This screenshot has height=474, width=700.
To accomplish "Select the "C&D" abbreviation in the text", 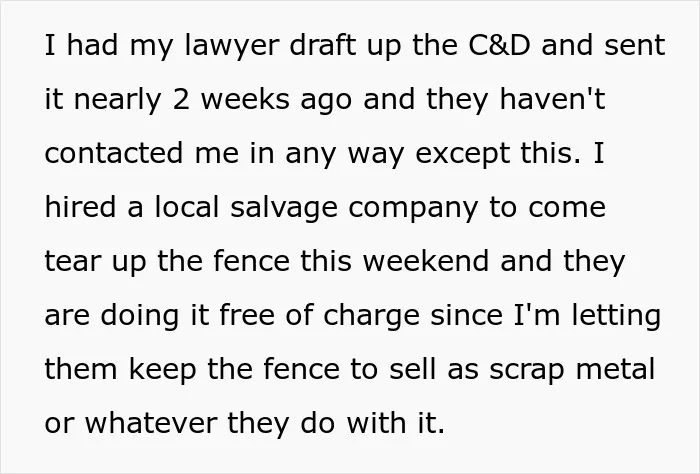I will [x=500, y=45].
